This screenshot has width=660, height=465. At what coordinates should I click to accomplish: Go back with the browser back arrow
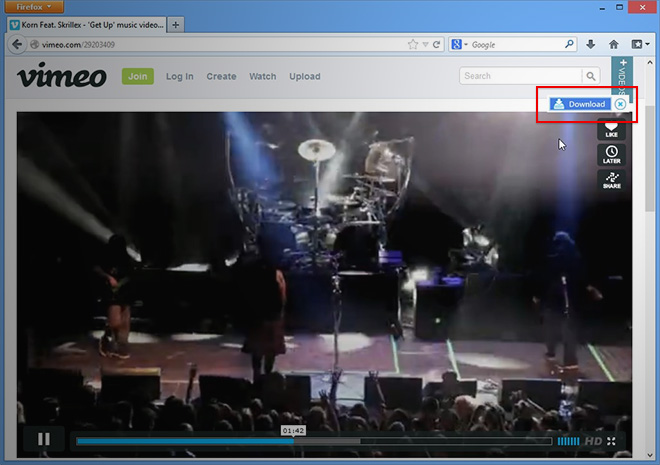click(17, 44)
